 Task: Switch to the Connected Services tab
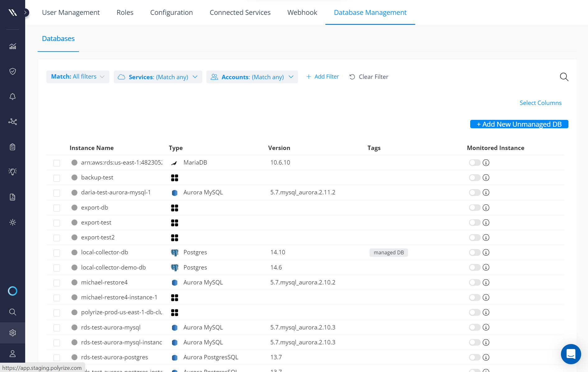240,12
